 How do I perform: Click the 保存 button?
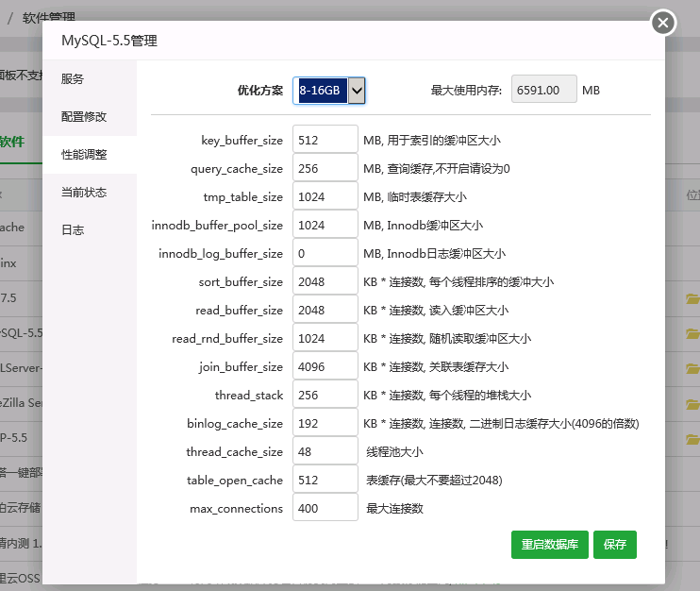coord(615,545)
